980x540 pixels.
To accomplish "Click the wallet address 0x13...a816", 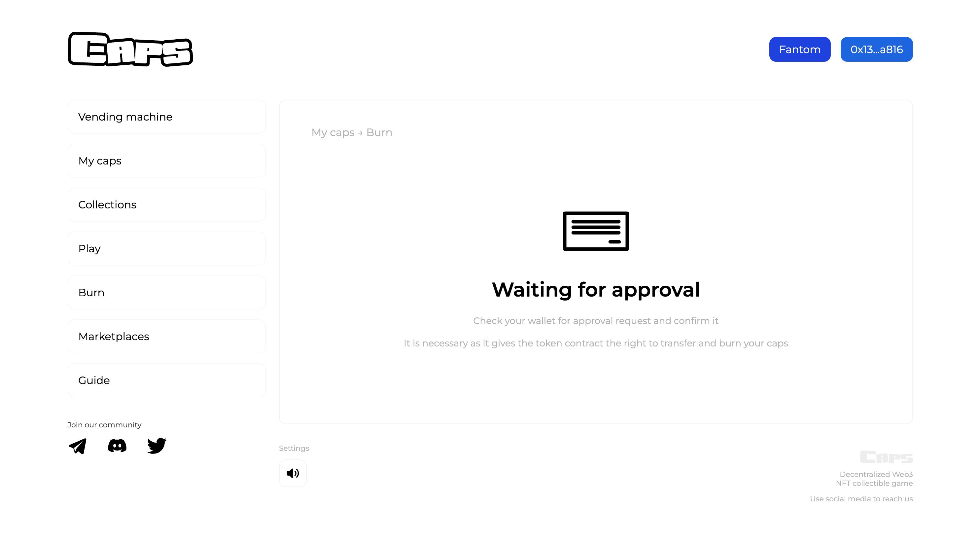I will (876, 49).
